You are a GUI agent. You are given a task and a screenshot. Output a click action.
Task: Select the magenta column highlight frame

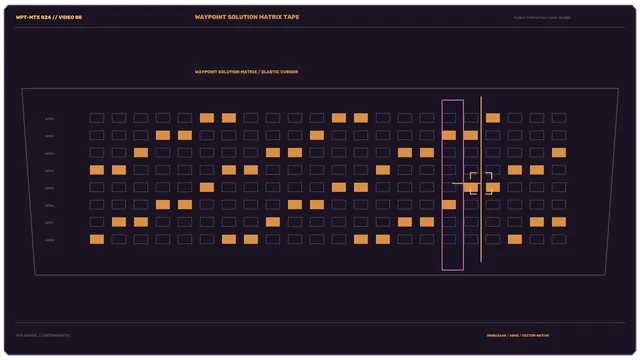coord(452,185)
